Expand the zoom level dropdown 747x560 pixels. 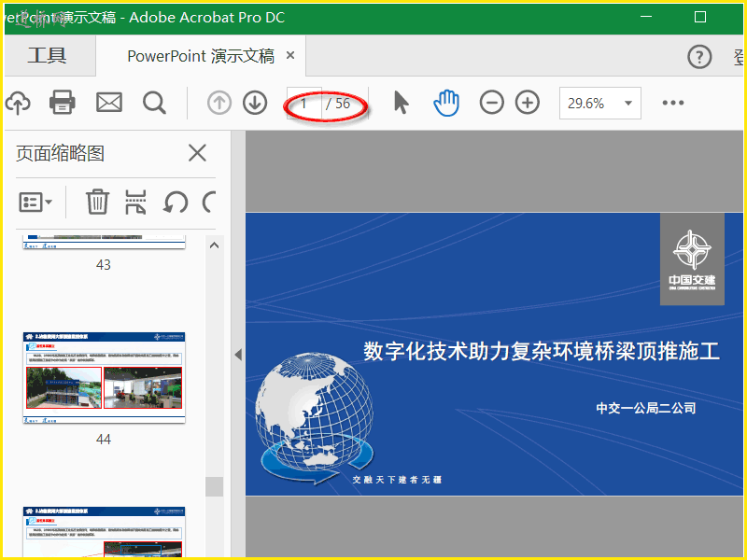[628, 104]
